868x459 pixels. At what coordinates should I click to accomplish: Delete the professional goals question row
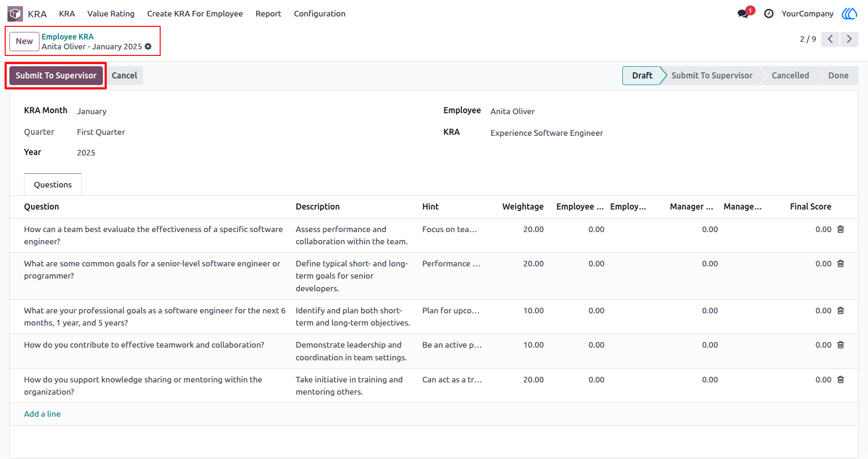[x=841, y=311]
